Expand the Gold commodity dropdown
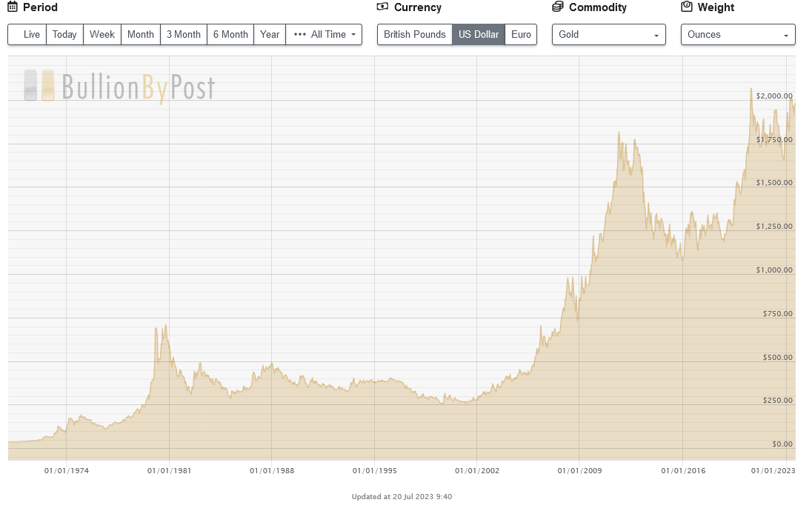812x511 pixels. pyautogui.click(x=608, y=35)
